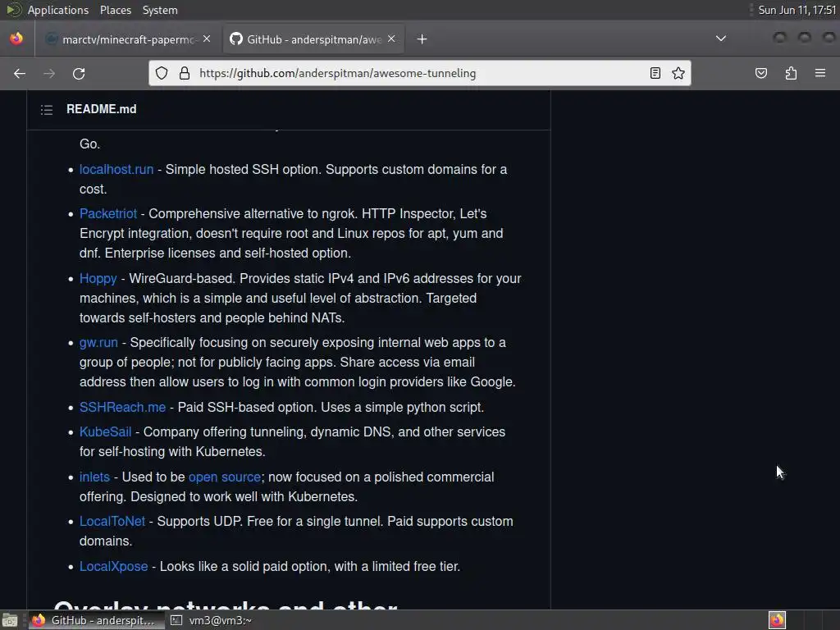Go back to previous page

20,73
